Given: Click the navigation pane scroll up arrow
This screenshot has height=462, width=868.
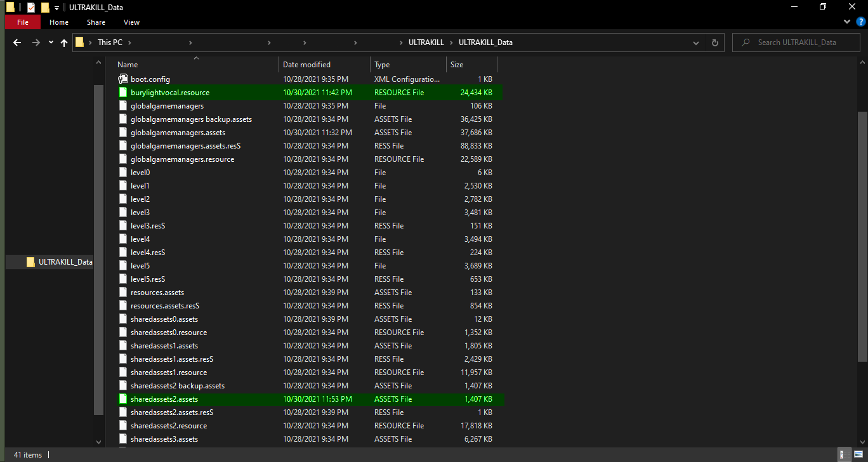Looking at the screenshot, I should pyautogui.click(x=98, y=62).
